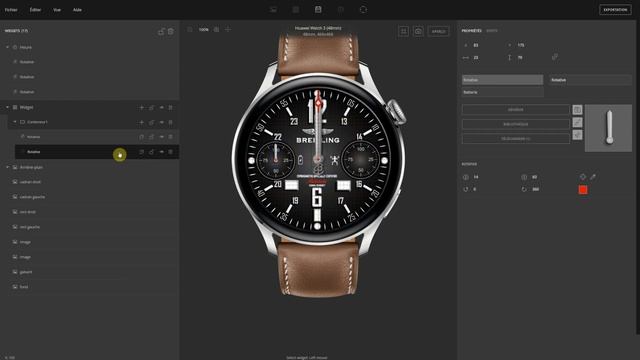Select the watch face in the canvas
The height and width of the screenshot is (360, 640).
click(318, 159)
